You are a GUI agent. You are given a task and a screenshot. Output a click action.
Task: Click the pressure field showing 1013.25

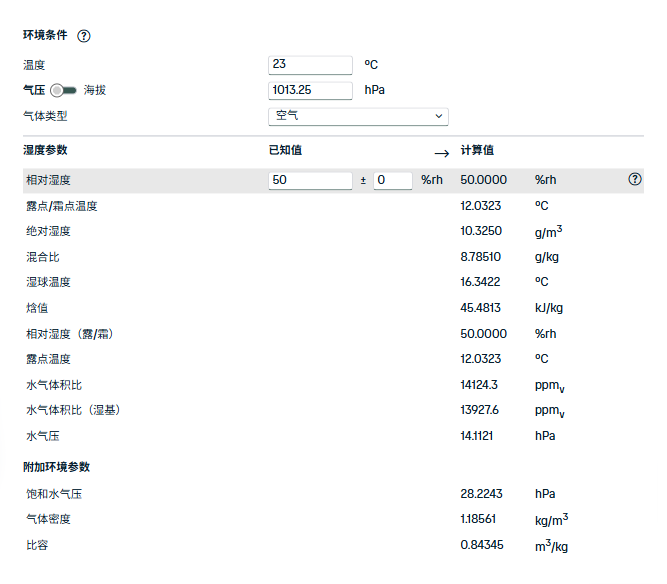coord(310,90)
